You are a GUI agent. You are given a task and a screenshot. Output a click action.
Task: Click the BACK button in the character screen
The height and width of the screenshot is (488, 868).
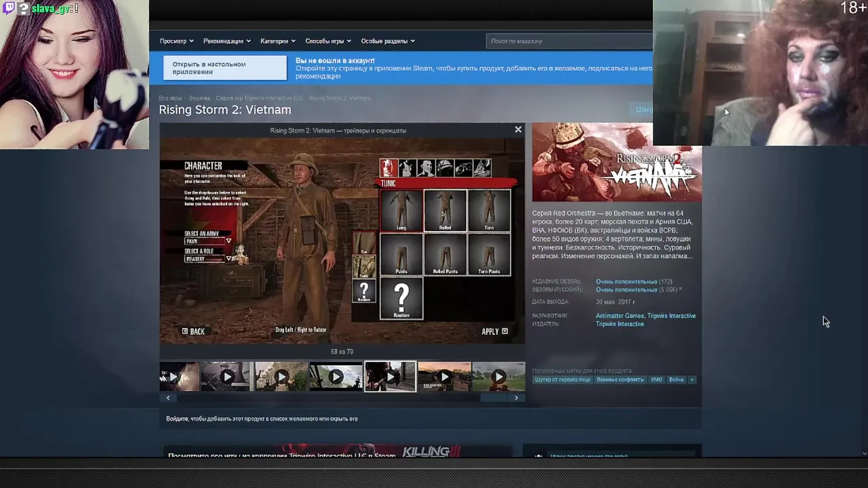coord(193,331)
